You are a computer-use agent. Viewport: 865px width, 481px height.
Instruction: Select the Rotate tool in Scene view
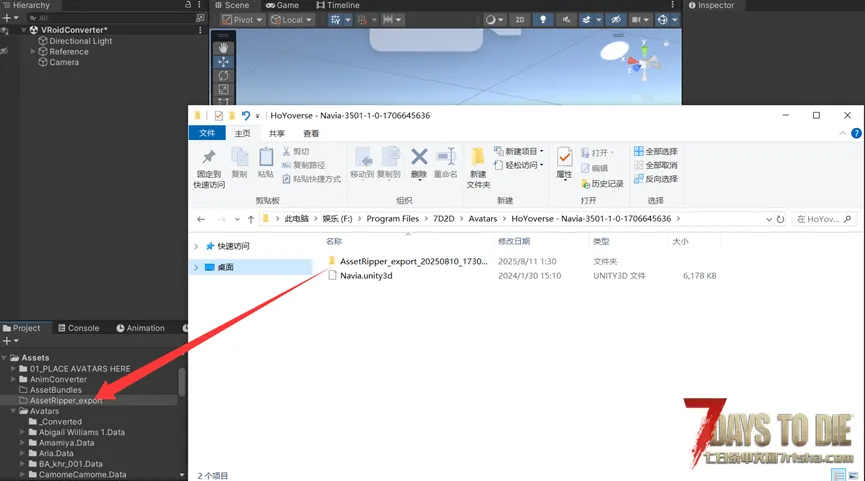point(223,76)
